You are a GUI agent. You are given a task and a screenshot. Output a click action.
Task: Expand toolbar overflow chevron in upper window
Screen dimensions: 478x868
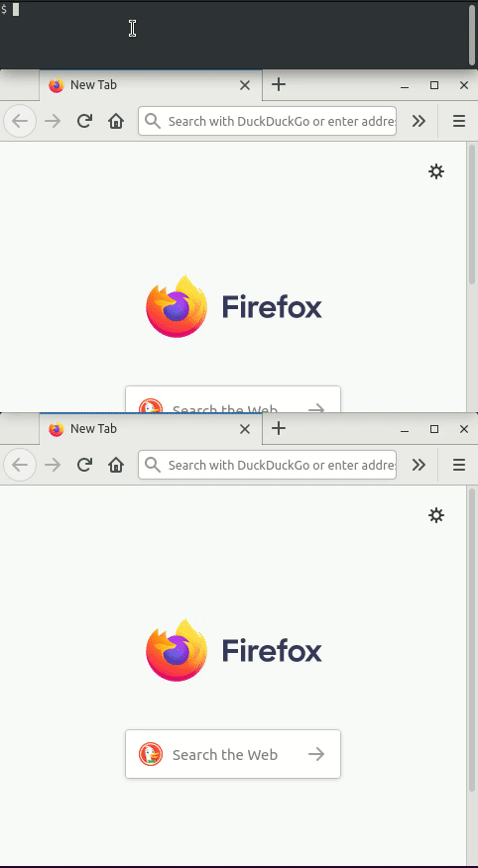tap(418, 121)
